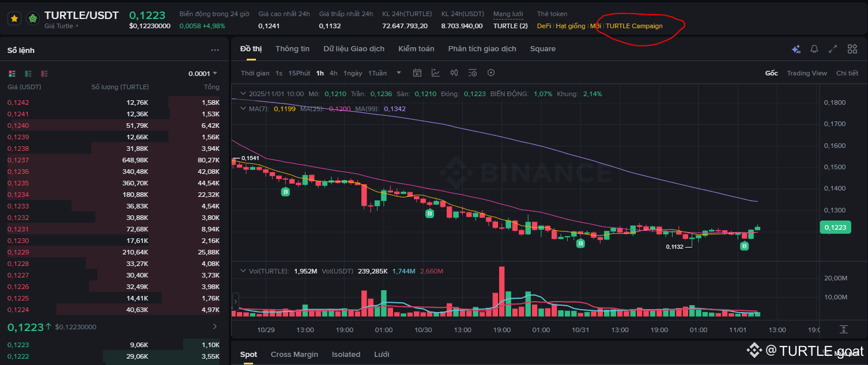The image size is (868, 365).
Task: Expand more time intervals dropdown arrow
Action: point(399,73)
